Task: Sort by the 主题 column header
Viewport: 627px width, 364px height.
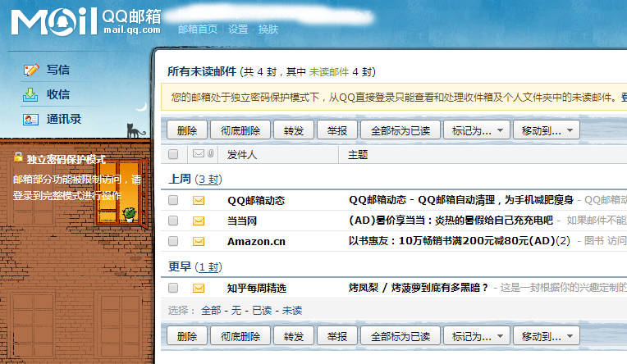Action: point(358,155)
